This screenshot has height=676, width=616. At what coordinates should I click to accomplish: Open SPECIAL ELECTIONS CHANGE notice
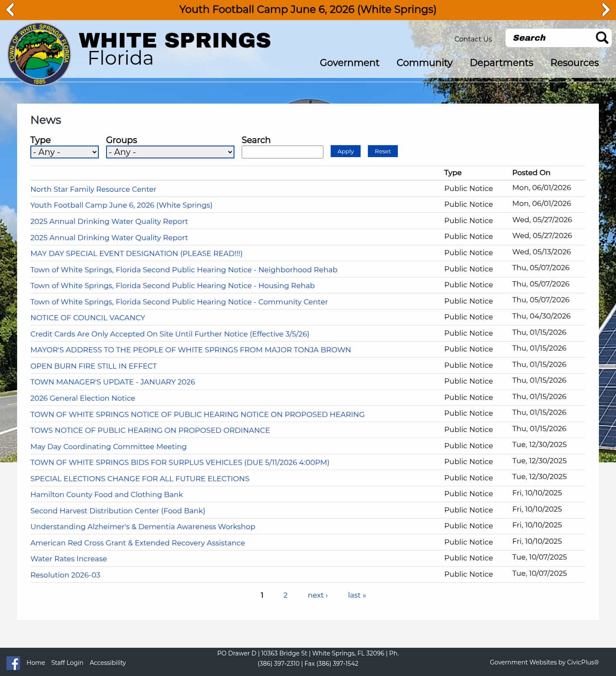point(139,479)
